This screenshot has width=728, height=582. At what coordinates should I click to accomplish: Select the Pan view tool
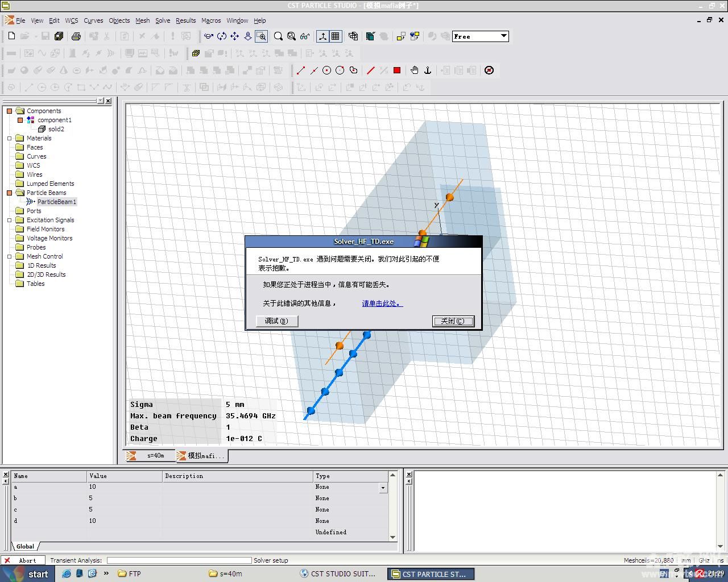[x=235, y=36]
